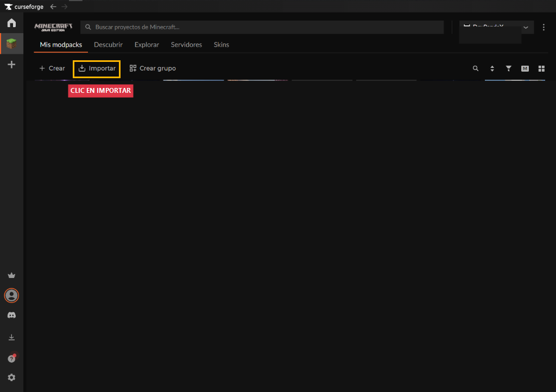The width and height of the screenshot is (556, 392).
Task: Select the Minecraft grass block game icon
Action: (11, 43)
